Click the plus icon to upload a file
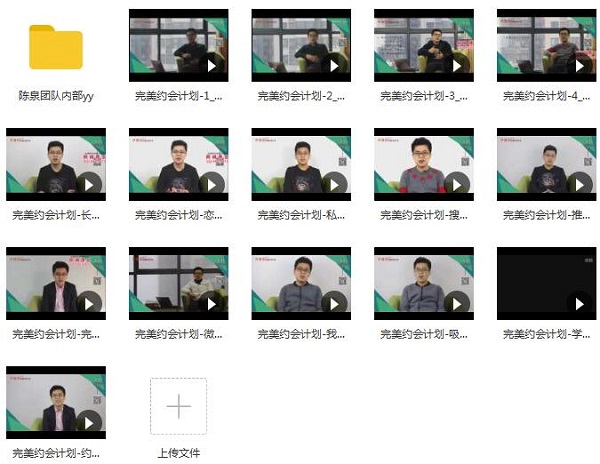Viewport: 600px width, 464px height. pos(178,406)
